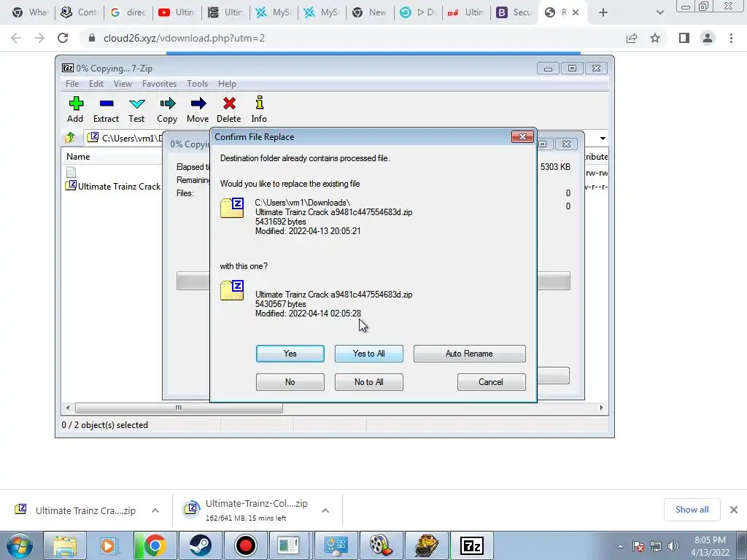Viewport: 747px width, 560px height.
Task: Click the Chrome forward arrow
Action: [x=39, y=38]
